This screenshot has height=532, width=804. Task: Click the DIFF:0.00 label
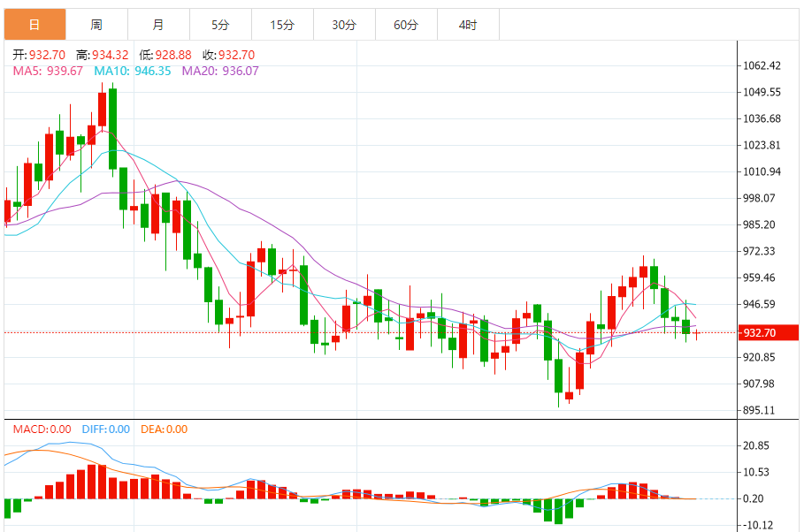pos(105,429)
